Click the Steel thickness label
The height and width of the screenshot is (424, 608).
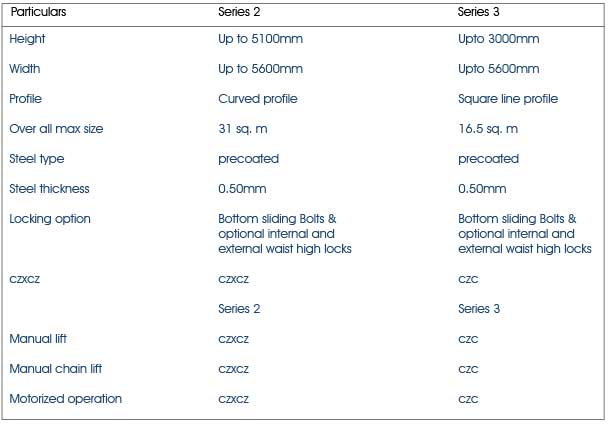[x=49, y=189]
